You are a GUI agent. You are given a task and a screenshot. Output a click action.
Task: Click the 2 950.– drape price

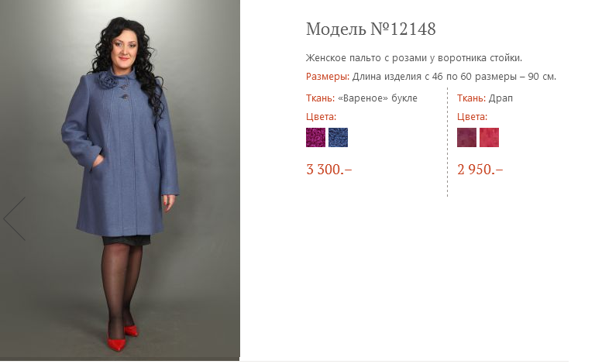(480, 170)
